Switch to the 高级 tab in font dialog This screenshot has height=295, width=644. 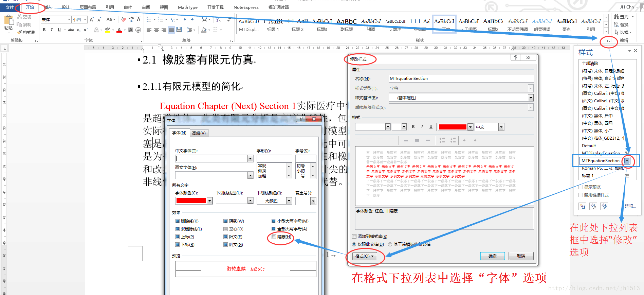(x=199, y=133)
